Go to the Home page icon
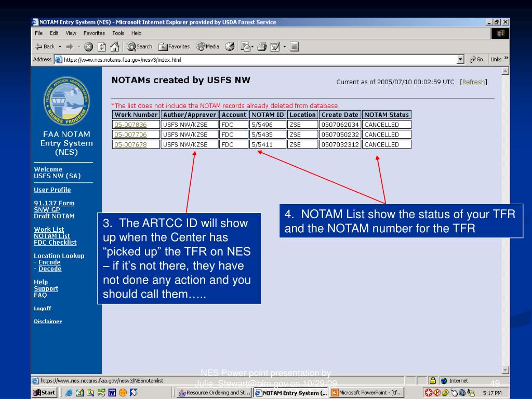Viewport: 532px width, 399px height. (x=115, y=46)
